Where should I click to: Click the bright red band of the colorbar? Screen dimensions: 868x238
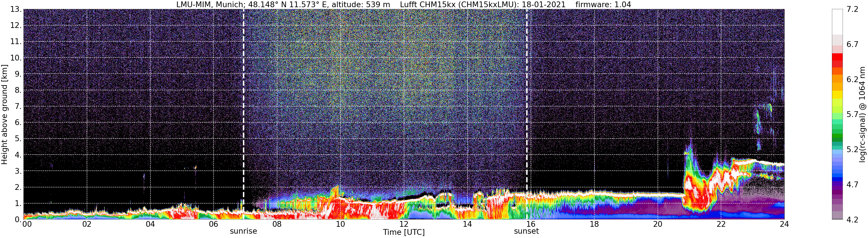pos(837,57)
